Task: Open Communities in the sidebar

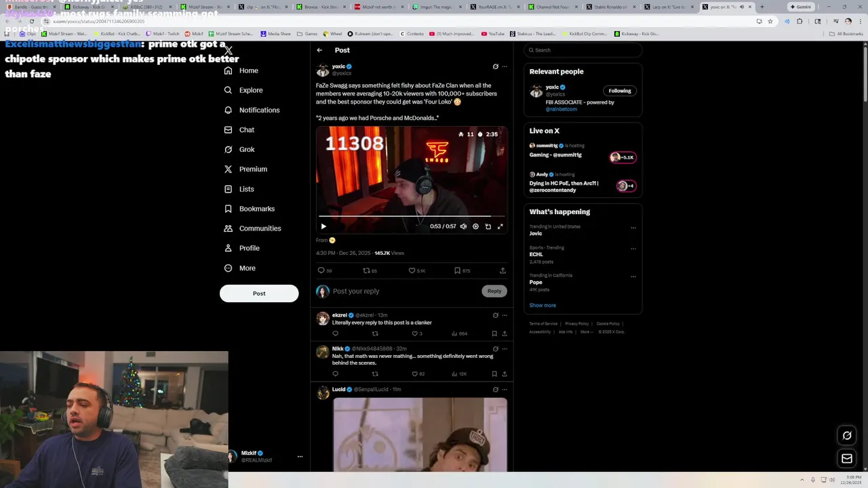Action: coord(252,228)
